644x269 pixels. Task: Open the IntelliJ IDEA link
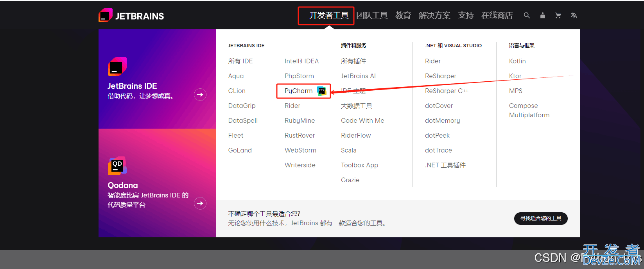(301, 61)
